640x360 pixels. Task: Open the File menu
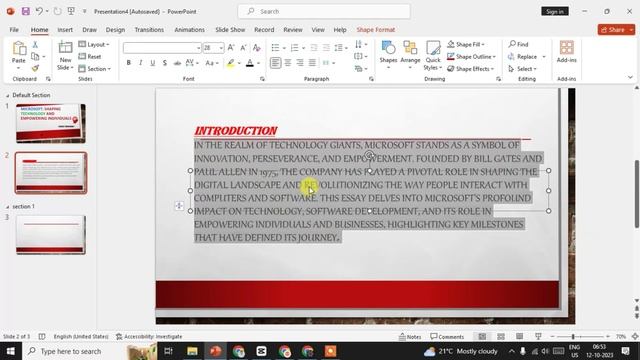coord(14,30)
